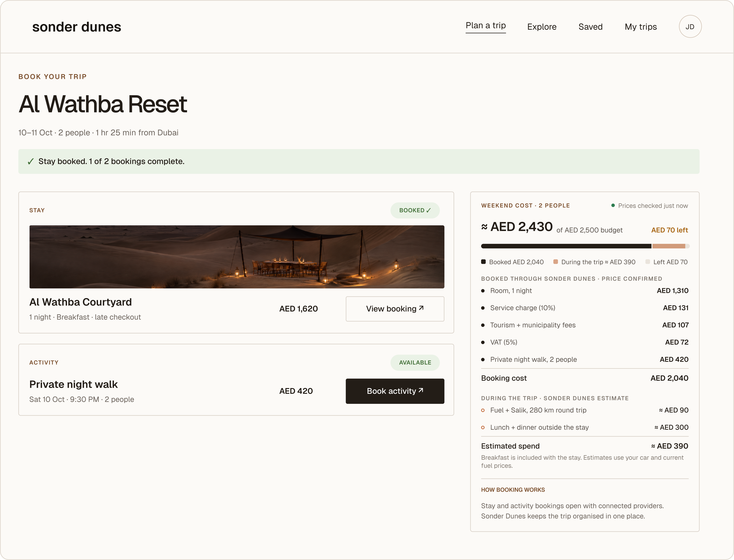Open the Al Wathba Courtyard photo
This screenshot has height=560, width=734.
click(x=237, y=257)
